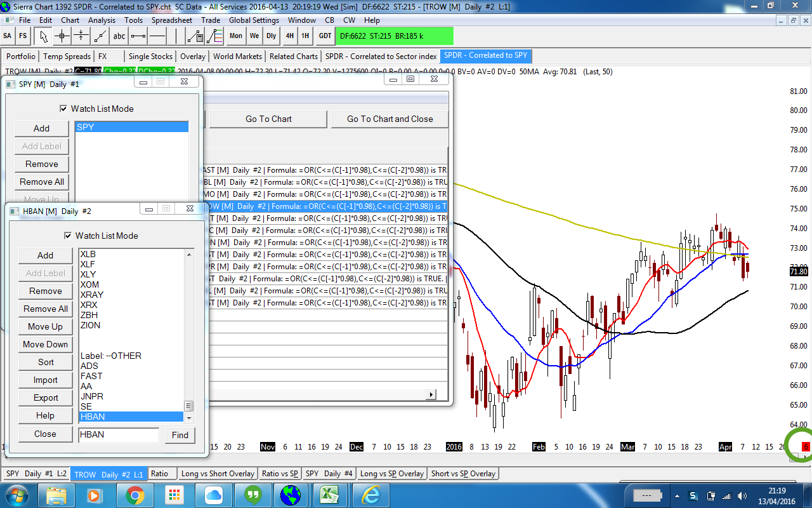This screenshot has height=508, width=812.
Task: Open the Trade menu
Action: point(211,20)
